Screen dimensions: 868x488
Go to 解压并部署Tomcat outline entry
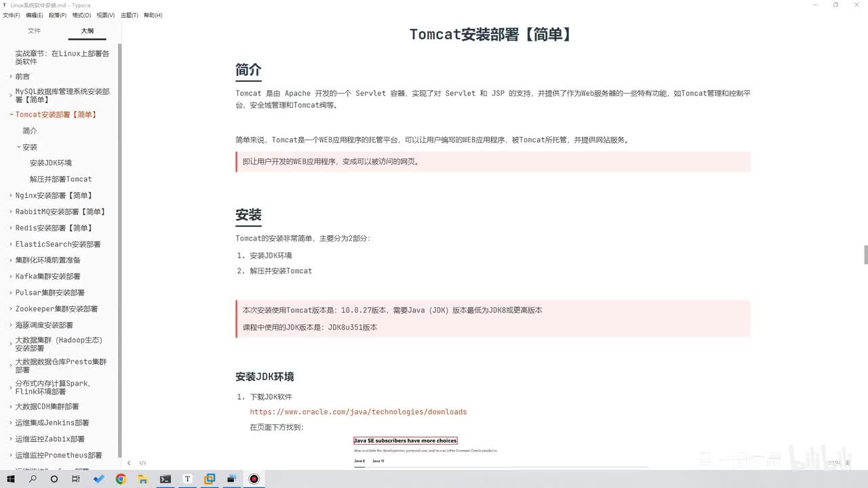point(60,180)
